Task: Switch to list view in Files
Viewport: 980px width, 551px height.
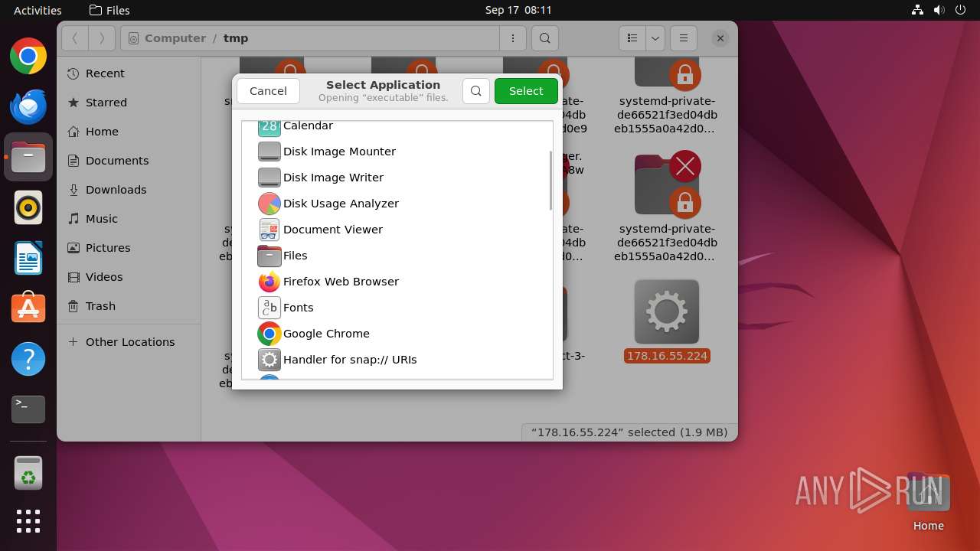Action: [632, 38]
